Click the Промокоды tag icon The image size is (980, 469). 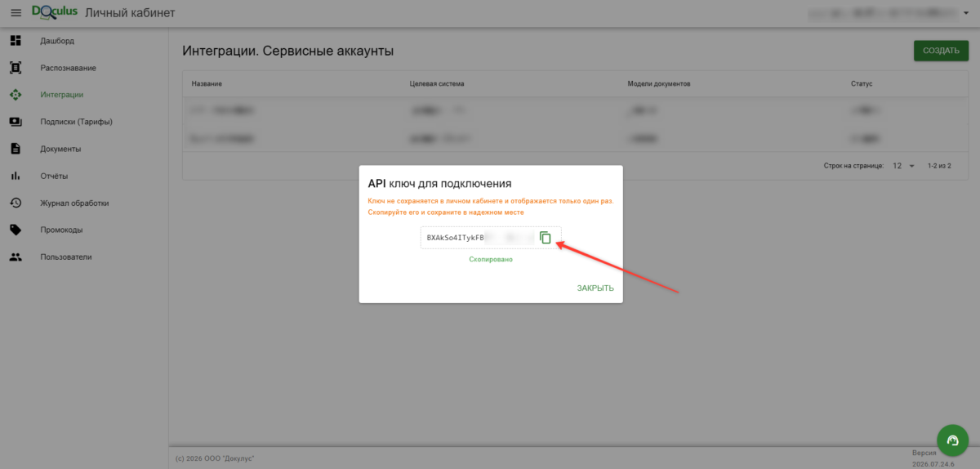click(16, 230)
